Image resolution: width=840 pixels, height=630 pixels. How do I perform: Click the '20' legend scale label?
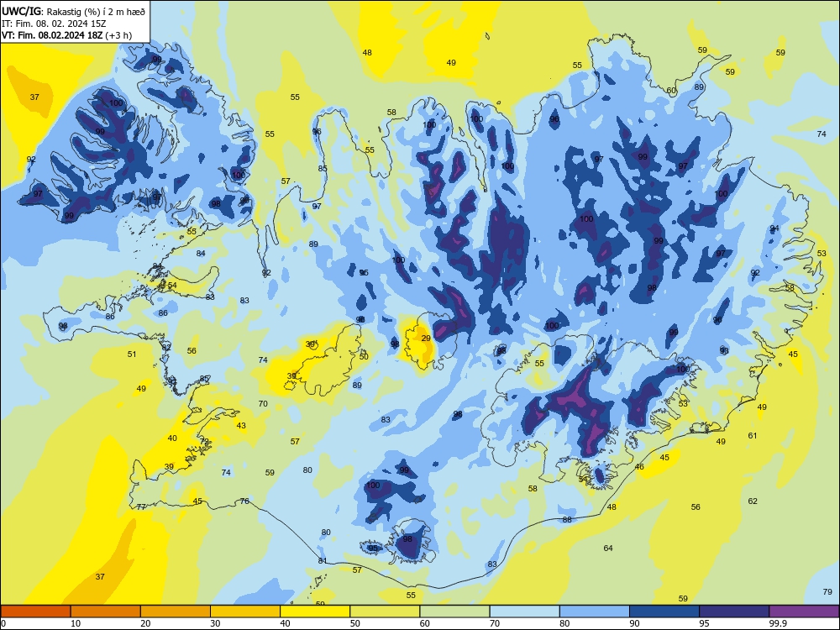click(145, 623)
